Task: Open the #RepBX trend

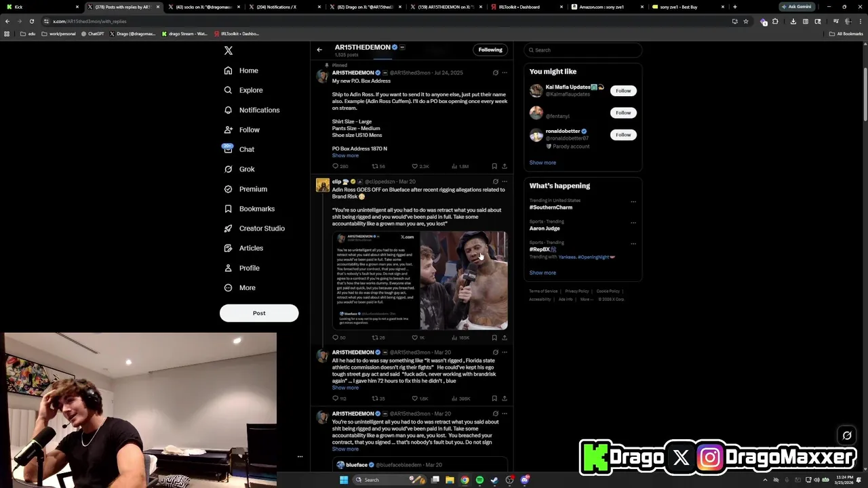Action: 542,249
